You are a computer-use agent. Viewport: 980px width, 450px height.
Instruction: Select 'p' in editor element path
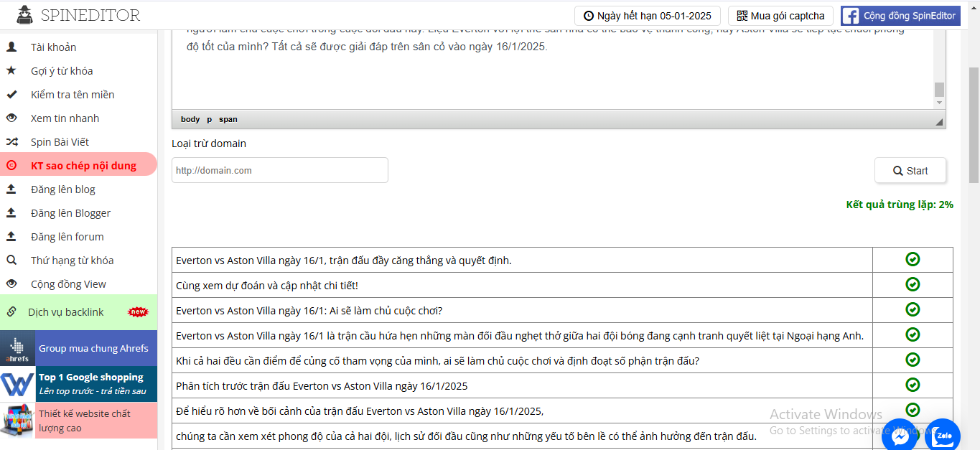(x=210, y=119)
